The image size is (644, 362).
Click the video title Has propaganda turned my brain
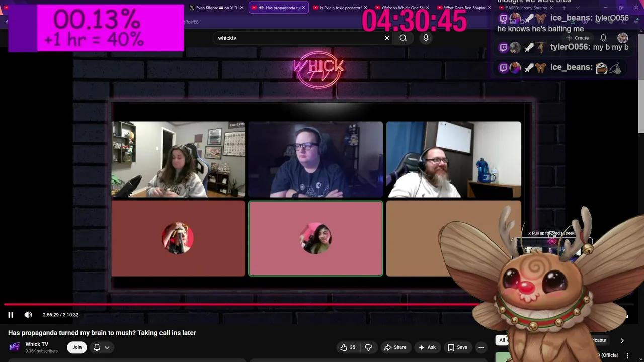(x=102, y=333)
